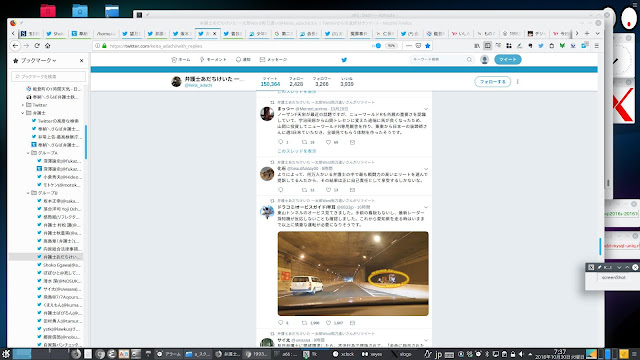Click the jp keyboard layout indicator

click(438, 354)
